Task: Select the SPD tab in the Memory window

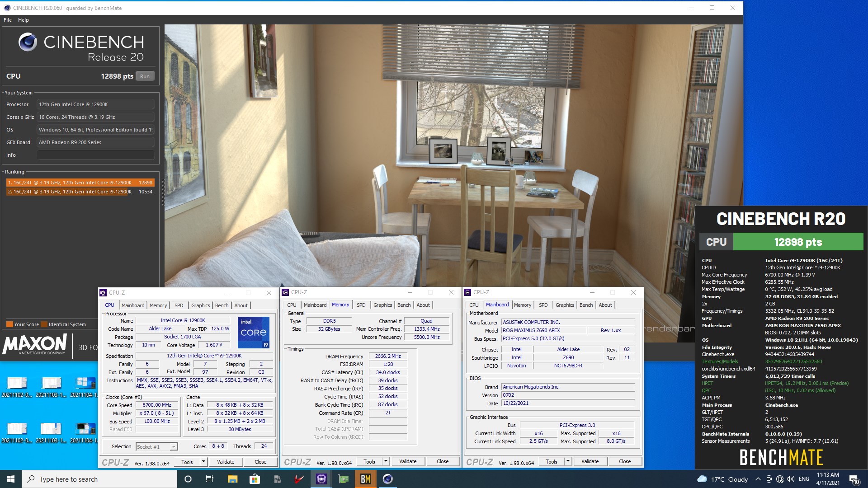Action: [361, 305]
